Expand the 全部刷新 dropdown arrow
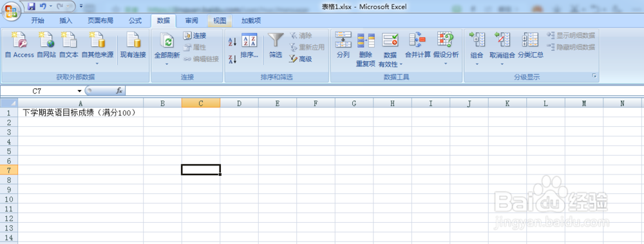644x244 pixels. point(167,64)
